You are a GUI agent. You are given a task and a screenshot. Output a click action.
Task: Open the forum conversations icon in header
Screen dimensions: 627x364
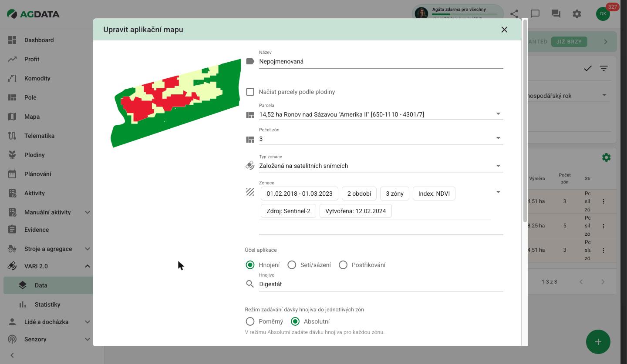pos(556,14)
